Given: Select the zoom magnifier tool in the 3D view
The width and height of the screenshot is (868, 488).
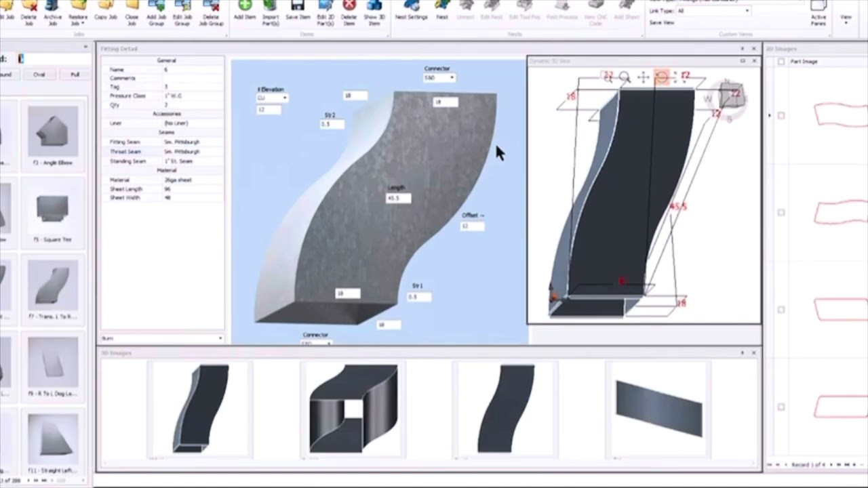Looking at the screenshot, I should 625,78.
